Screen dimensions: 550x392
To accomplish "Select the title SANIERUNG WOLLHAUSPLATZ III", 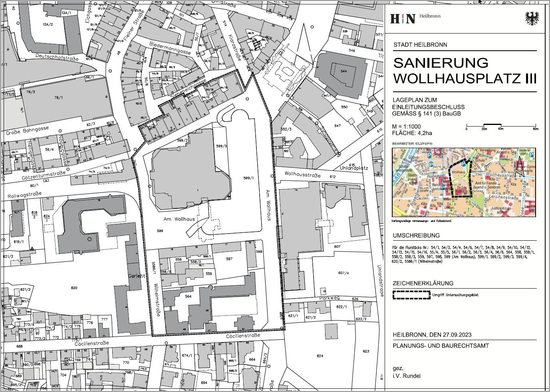I will click(x=465, y=71).
